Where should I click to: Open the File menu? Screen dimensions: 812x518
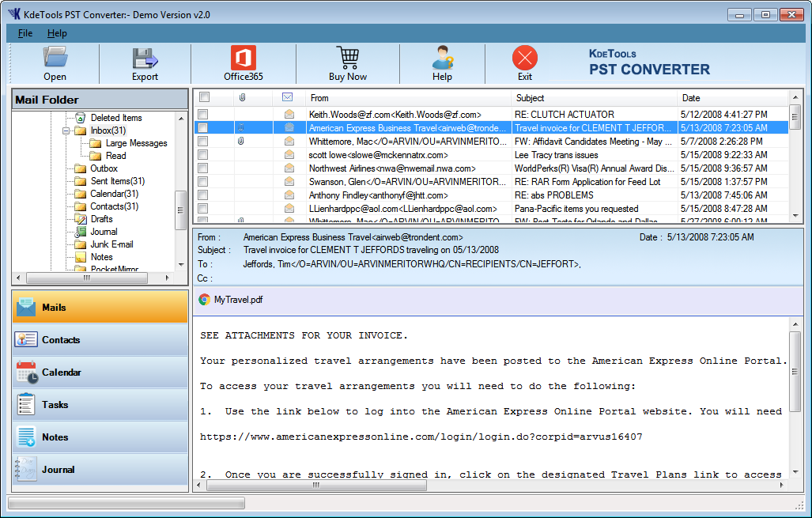click(x=25, y=33)
